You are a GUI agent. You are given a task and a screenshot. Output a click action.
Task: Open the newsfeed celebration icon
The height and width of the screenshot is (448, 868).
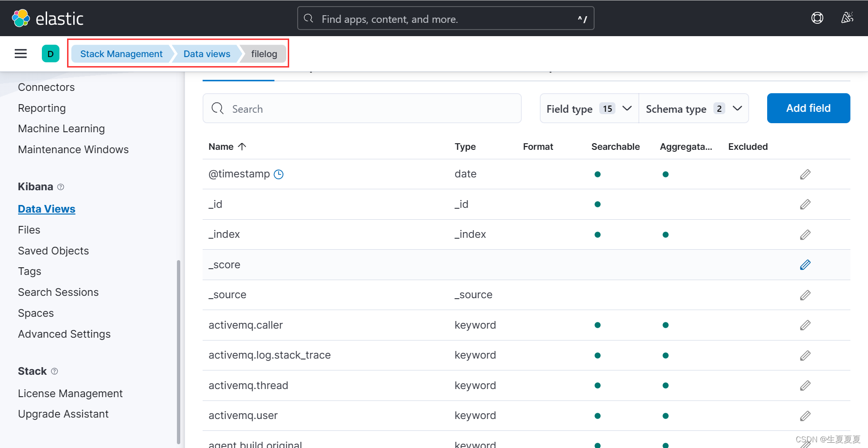[x=847, y=18]
